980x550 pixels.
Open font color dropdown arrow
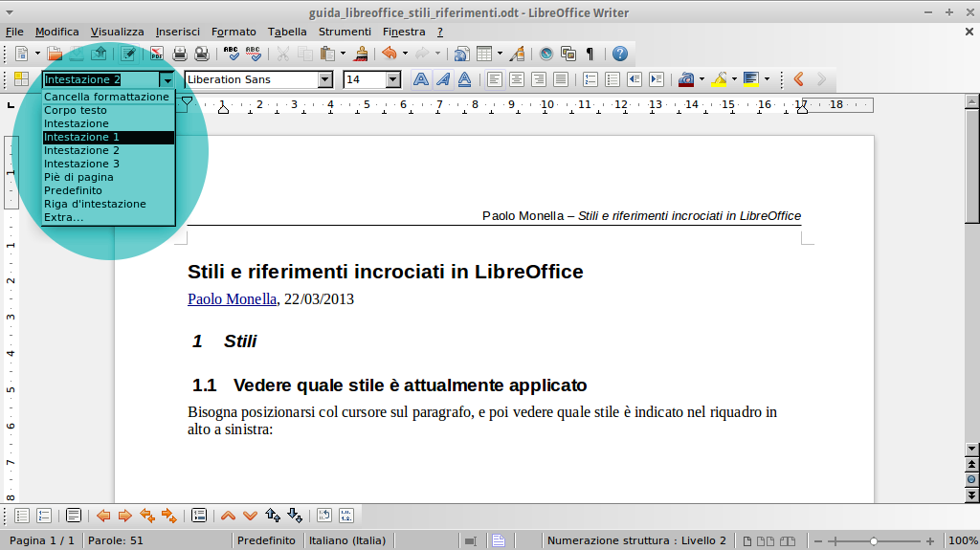point(702,79)
